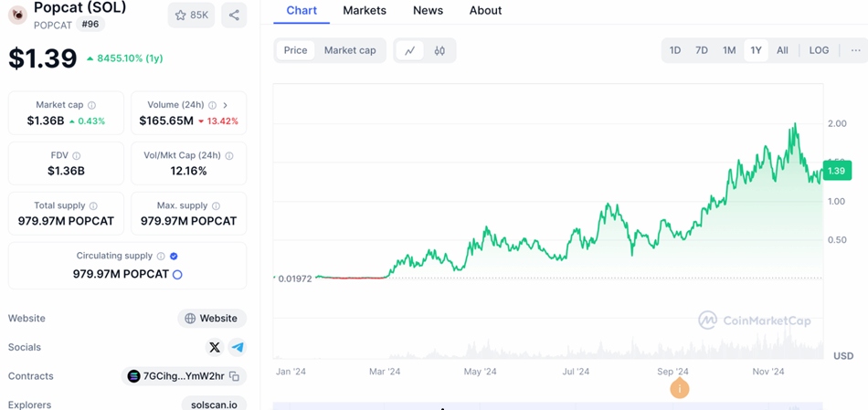Switch to line chart view icon
Screen dimensions: 868x410
click(x=409, y=51)
